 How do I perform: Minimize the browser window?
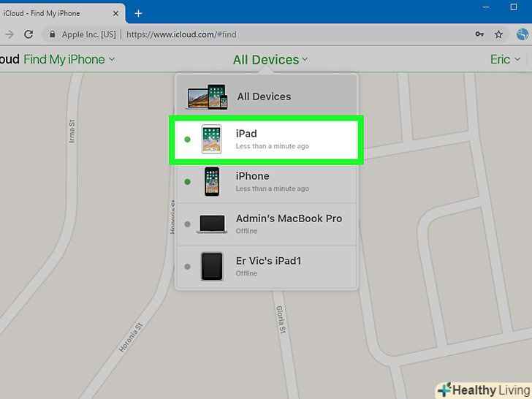pyautogui.click(x=486, y=7)
